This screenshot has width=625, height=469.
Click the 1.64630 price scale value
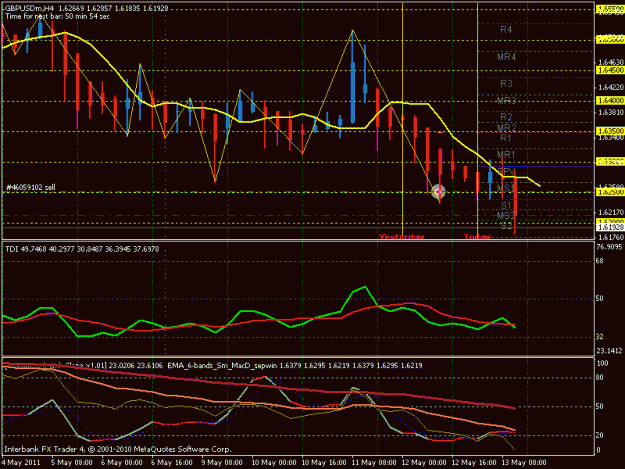coord(611,62)
